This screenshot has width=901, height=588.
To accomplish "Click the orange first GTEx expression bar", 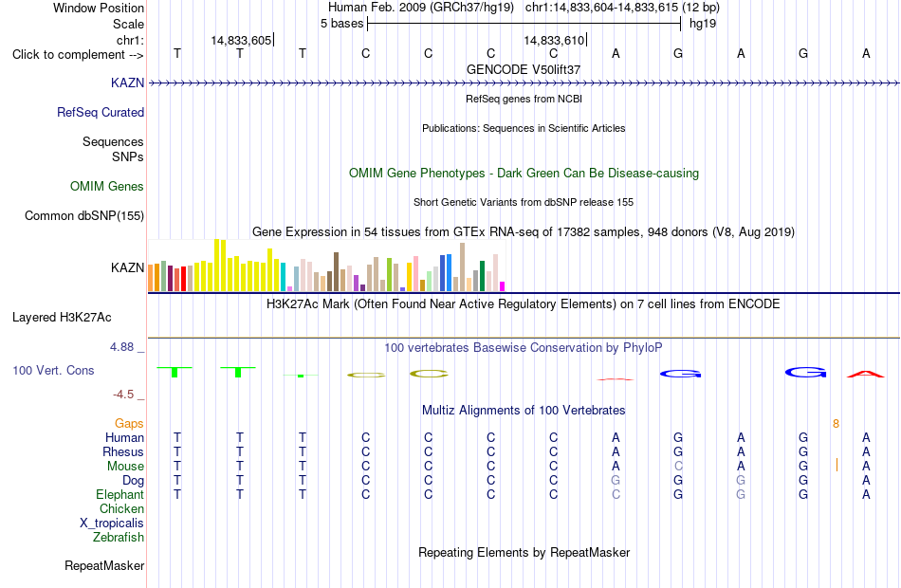I will 151,278.
